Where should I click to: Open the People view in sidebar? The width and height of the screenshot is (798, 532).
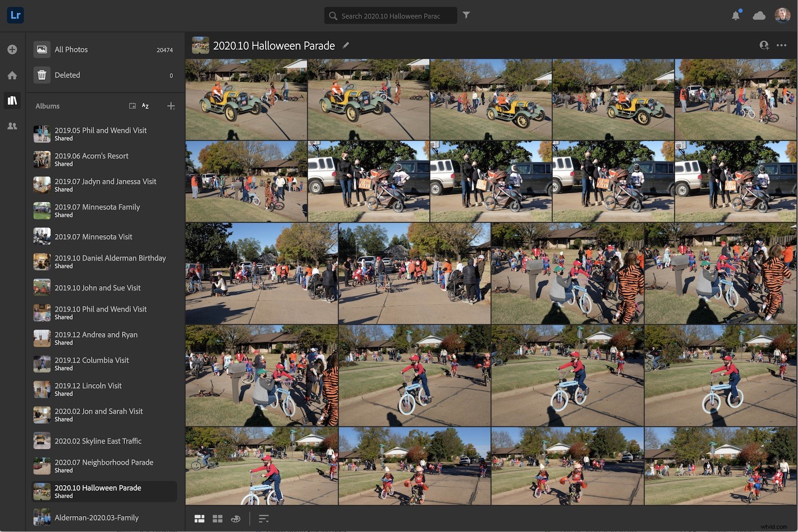(12, 126)
